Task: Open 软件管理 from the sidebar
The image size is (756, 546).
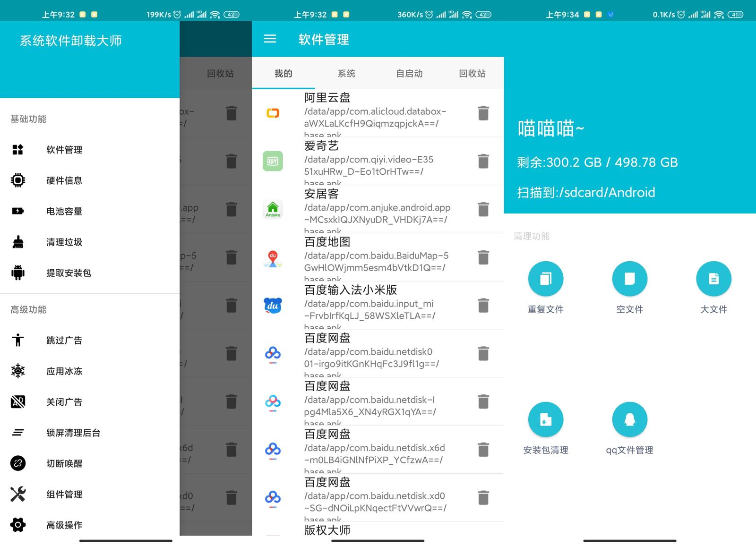Action: pos(64,150)
